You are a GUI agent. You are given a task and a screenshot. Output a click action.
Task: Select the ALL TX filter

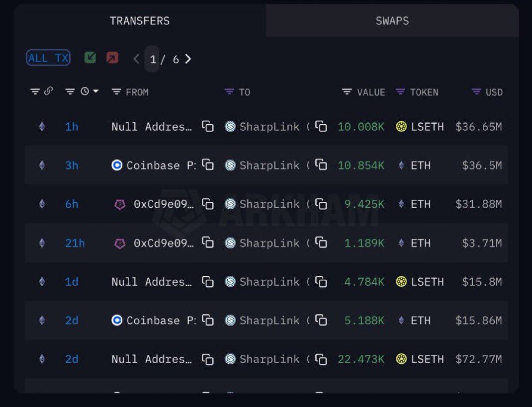click(x=48, y=58)
